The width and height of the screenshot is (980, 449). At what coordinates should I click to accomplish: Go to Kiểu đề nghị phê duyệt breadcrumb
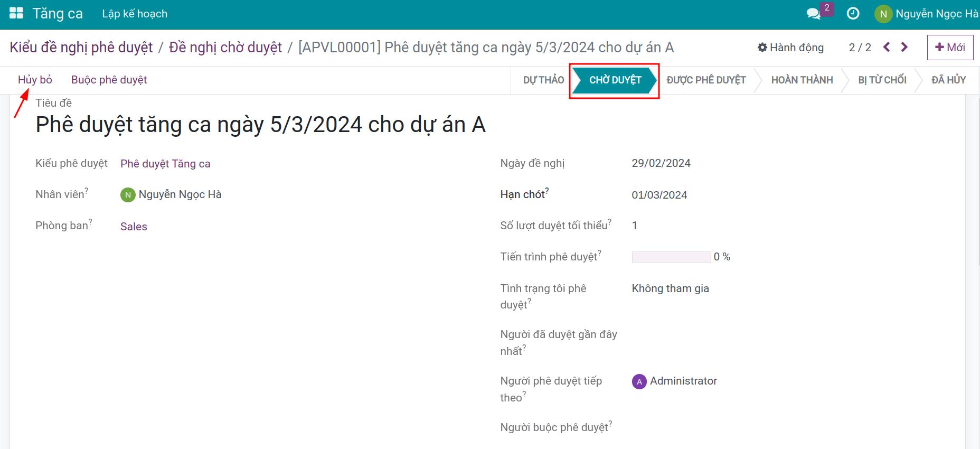[81, 48]
